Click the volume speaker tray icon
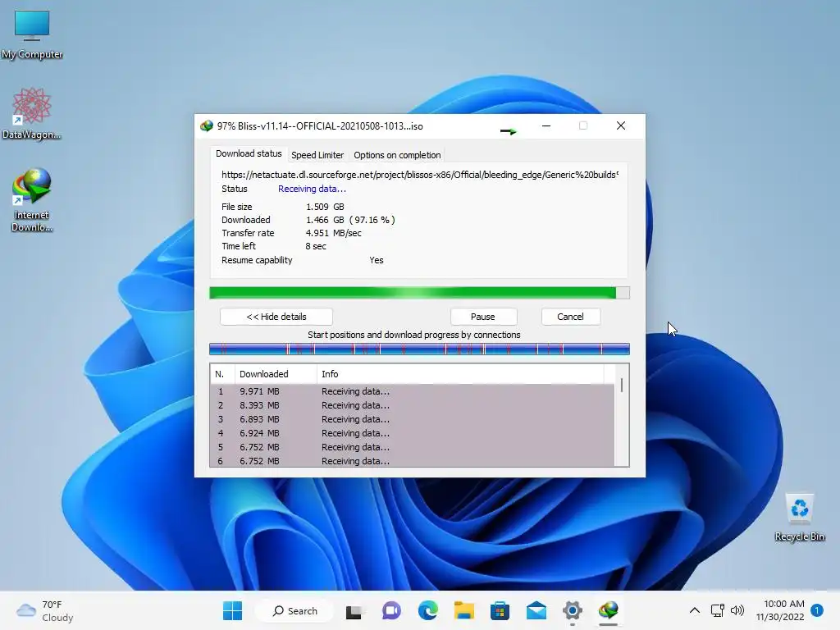The image size is (840, 630). click(737, 610)
